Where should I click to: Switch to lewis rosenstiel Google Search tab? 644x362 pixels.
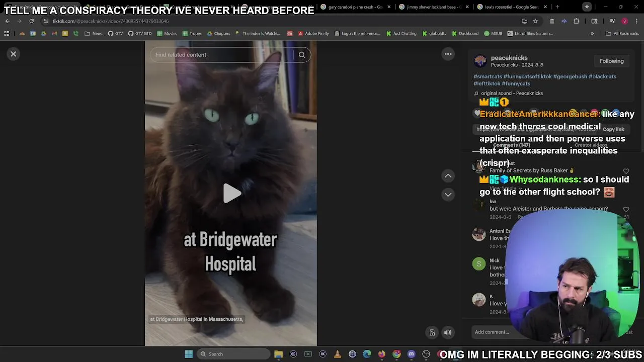click(511, 7)
